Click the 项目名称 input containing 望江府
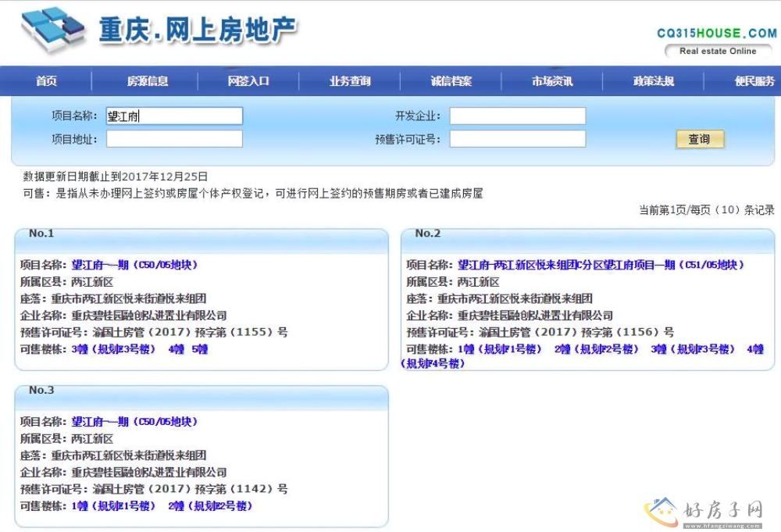Image resolution: width=781 pixels, height=532 pixels. point(174,116)
